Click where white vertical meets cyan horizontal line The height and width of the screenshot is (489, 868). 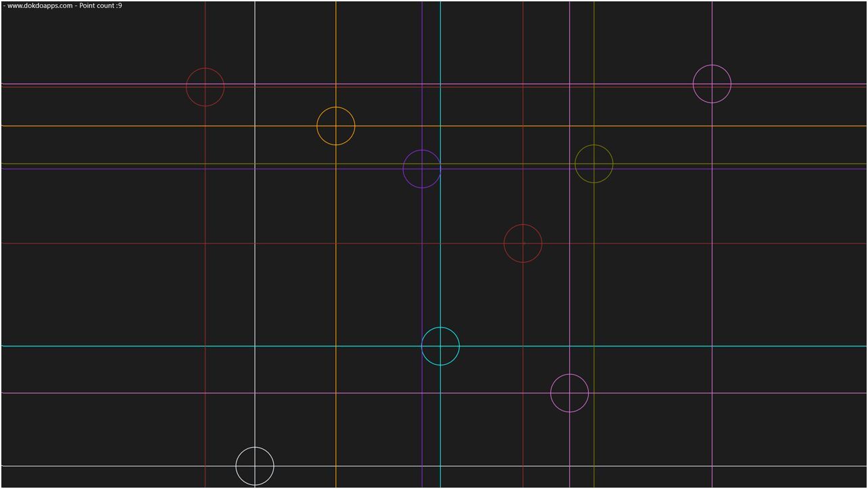coord(255,346)
